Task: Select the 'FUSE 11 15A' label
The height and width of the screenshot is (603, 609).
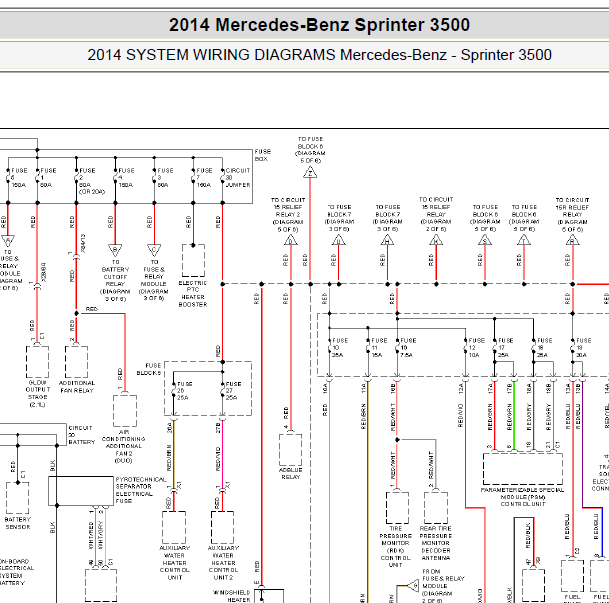Action: pyautogui.click(x=379, y=348)
